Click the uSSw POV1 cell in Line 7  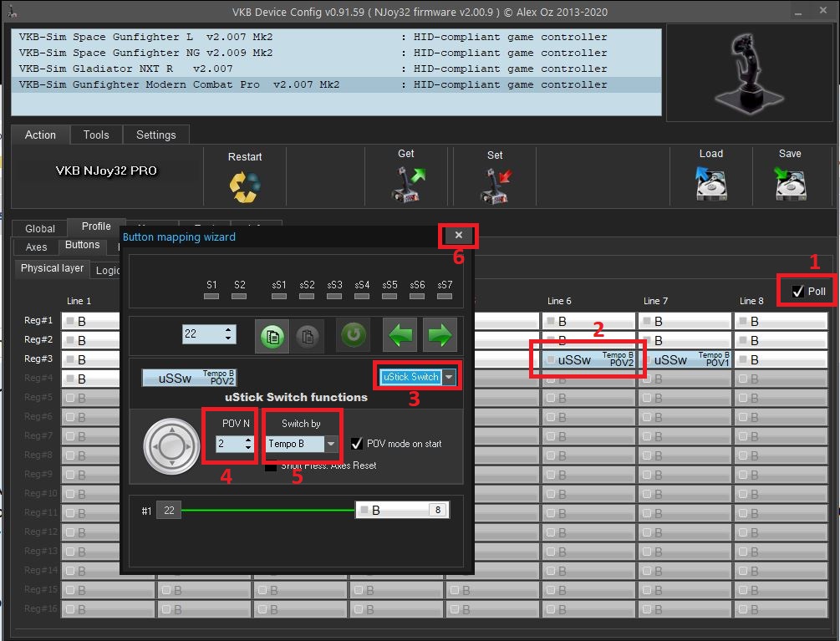click(x=684, y=359)
